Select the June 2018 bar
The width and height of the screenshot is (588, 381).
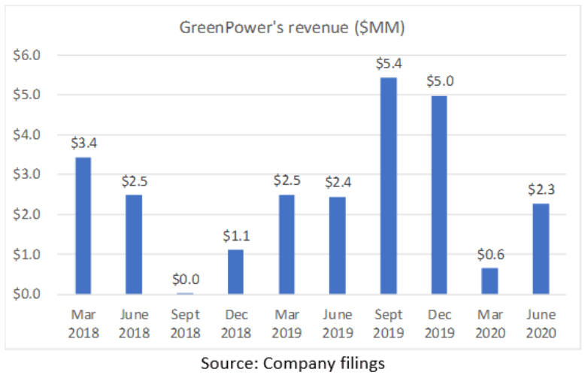coord(134,244)
